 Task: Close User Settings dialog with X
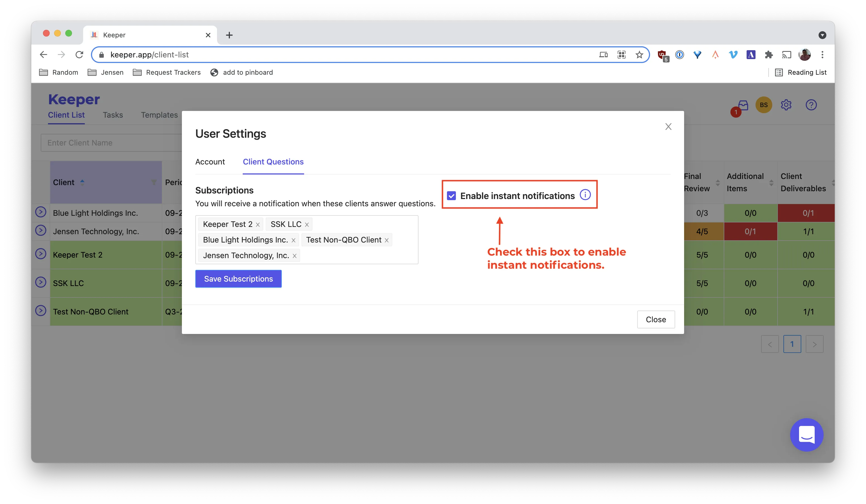(x=668, y=127)
